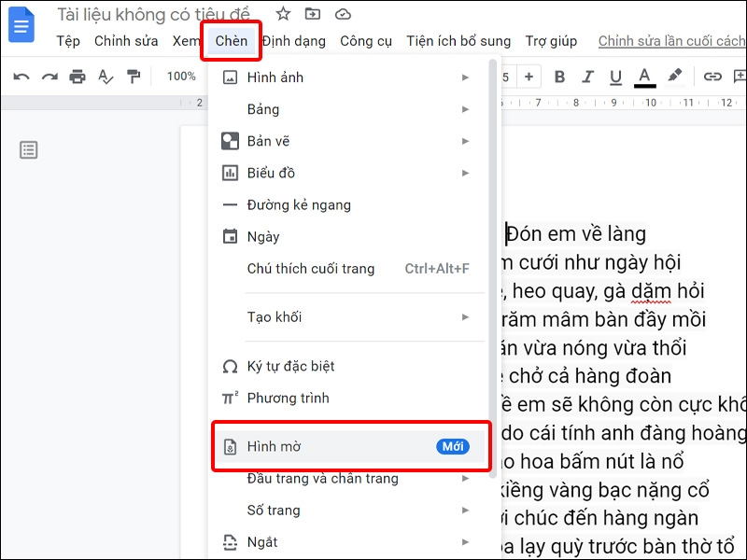Open the text color picker
Screen dimensions: 747x560
[644, 77]
